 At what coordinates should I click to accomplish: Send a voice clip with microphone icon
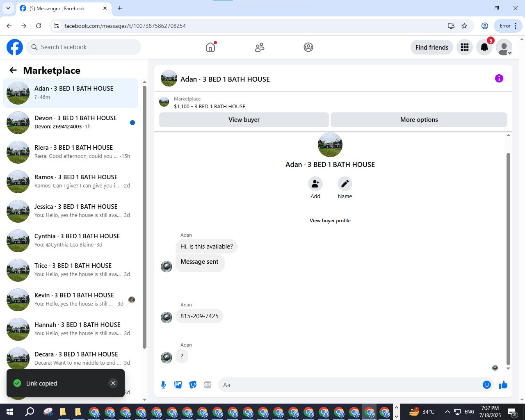coord(163,385)
